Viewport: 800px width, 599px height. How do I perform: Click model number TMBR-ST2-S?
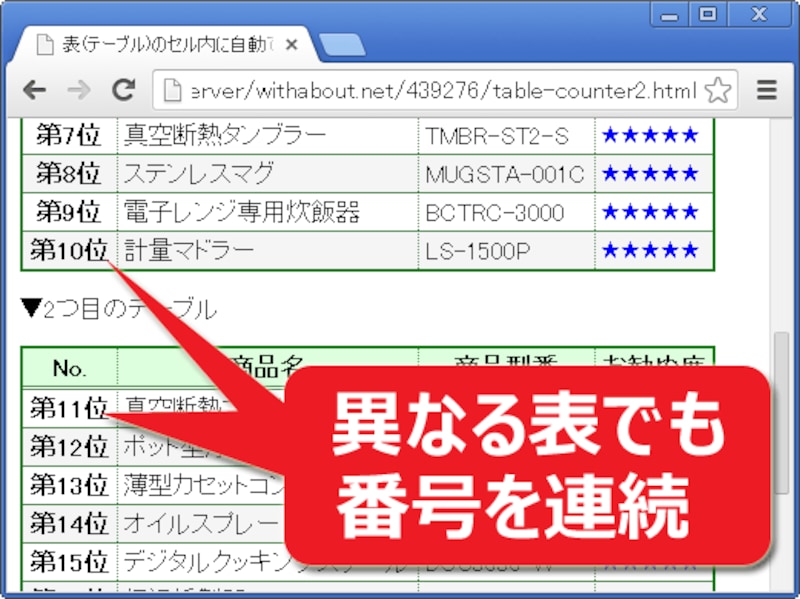pyautogui.click(x=497, y=137)
